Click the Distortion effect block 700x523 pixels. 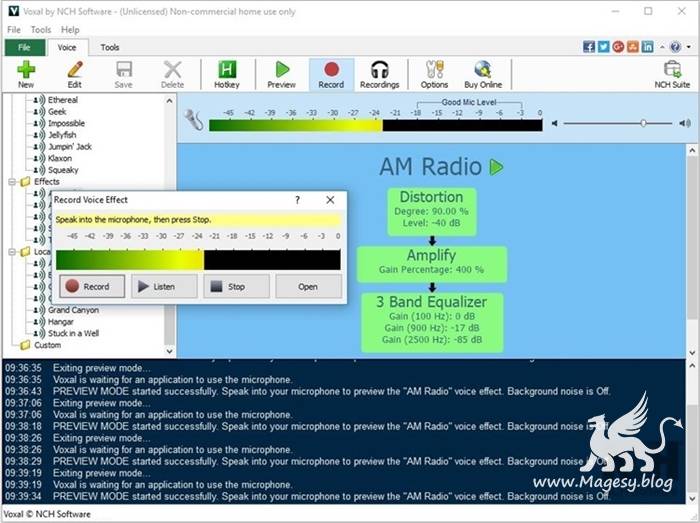click(432, 212)
